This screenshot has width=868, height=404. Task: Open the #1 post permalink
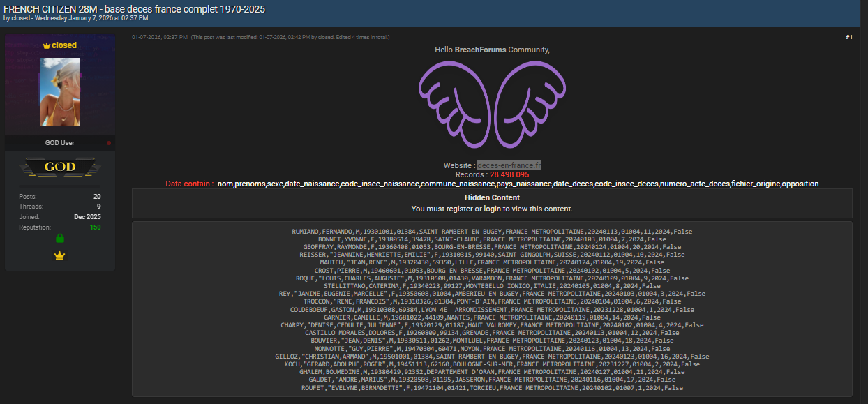pos(848,37)
